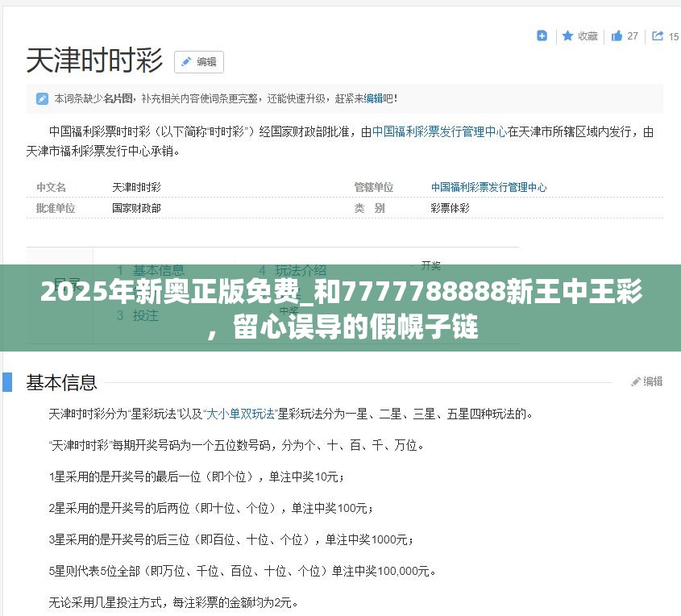Click the 开奖 contents entry
This screenshot has height=616, width=681.
pyautogui.click(x=431, y=265)
